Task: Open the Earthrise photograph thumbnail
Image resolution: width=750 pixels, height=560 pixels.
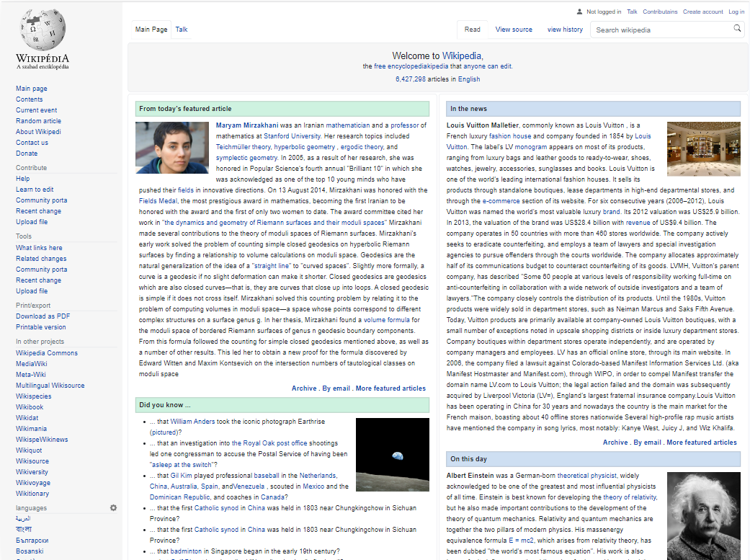Action: [392, 455]
